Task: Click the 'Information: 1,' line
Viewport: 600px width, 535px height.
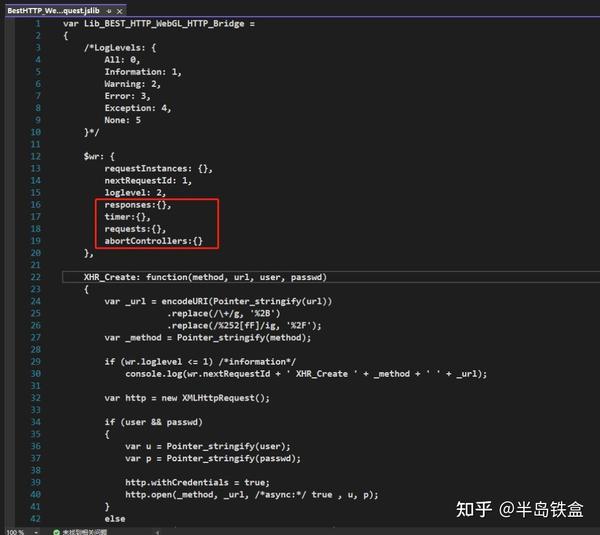Action: (x=143, y=72)
